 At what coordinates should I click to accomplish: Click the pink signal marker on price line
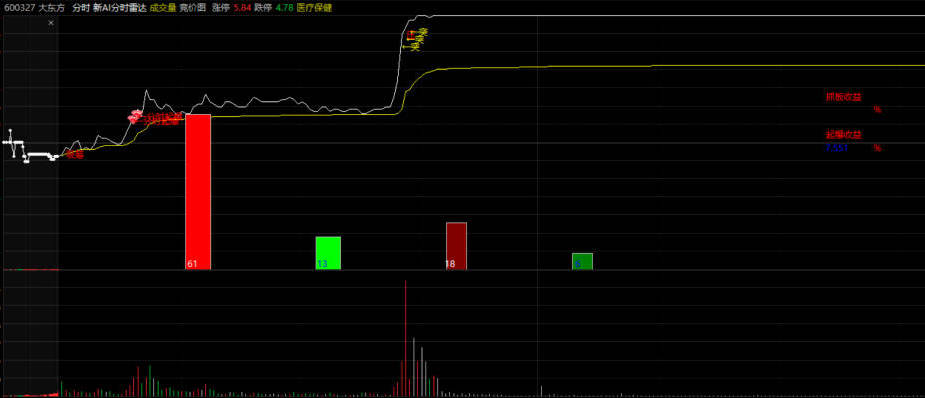pos(135,116)
